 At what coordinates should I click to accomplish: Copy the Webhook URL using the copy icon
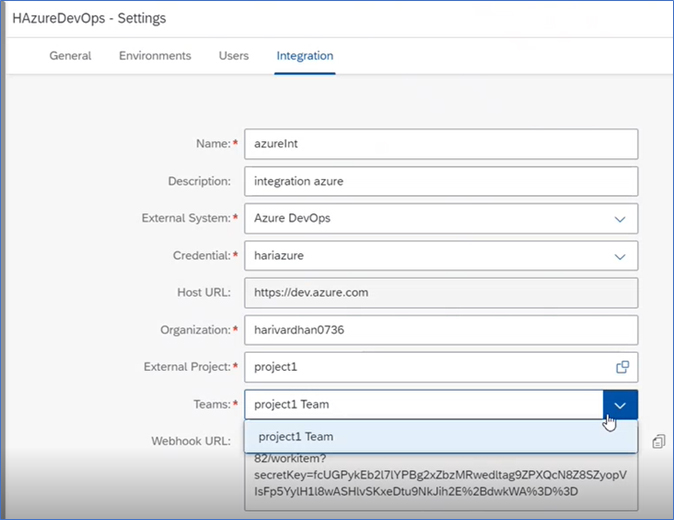click(x=658, y=441)
